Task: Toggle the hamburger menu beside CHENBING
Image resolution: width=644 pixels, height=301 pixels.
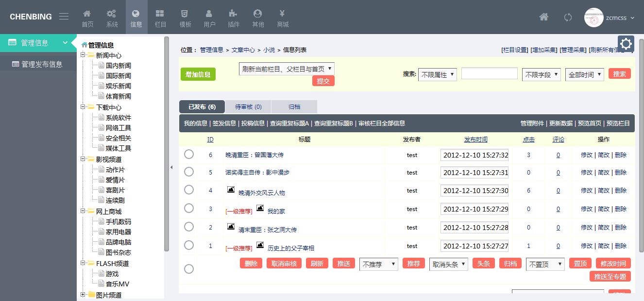Action: click(64, 17)
